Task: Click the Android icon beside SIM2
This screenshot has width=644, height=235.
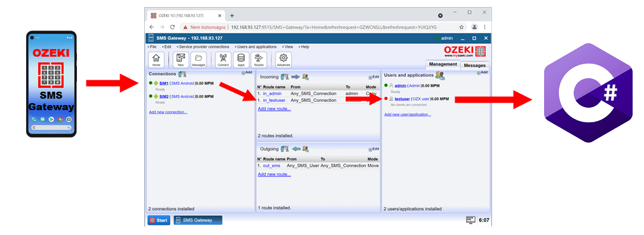Action: click(x=156, y=96)
